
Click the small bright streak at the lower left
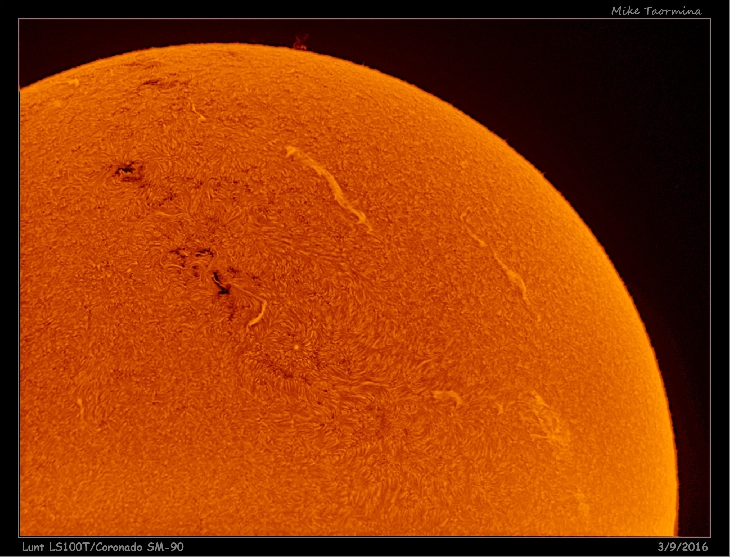(x=80, y=407)
